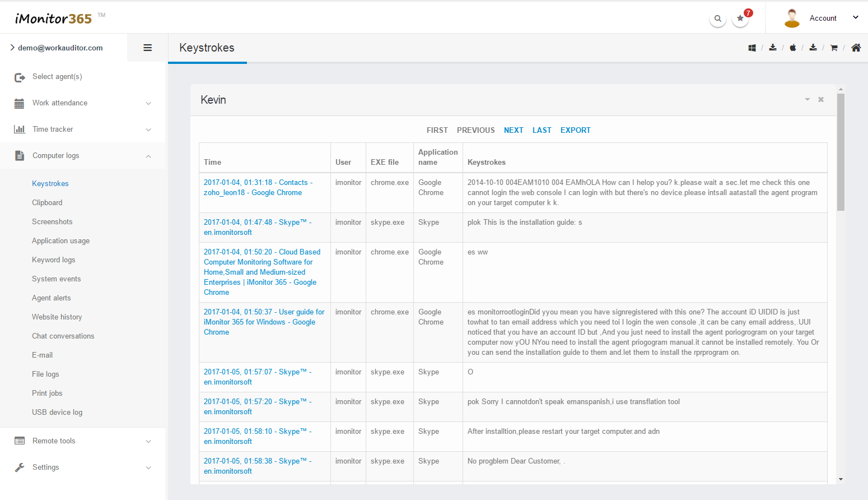This screenshot has height=500, width=868.
Task: Click the Windows logo icon
Action: click(x=752, y=48)
